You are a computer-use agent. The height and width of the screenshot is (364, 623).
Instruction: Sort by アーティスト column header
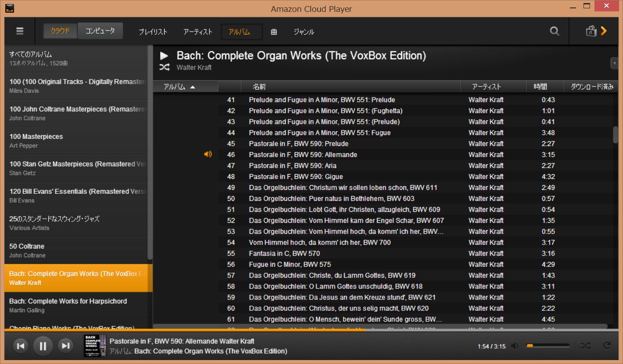pos(493,87)
